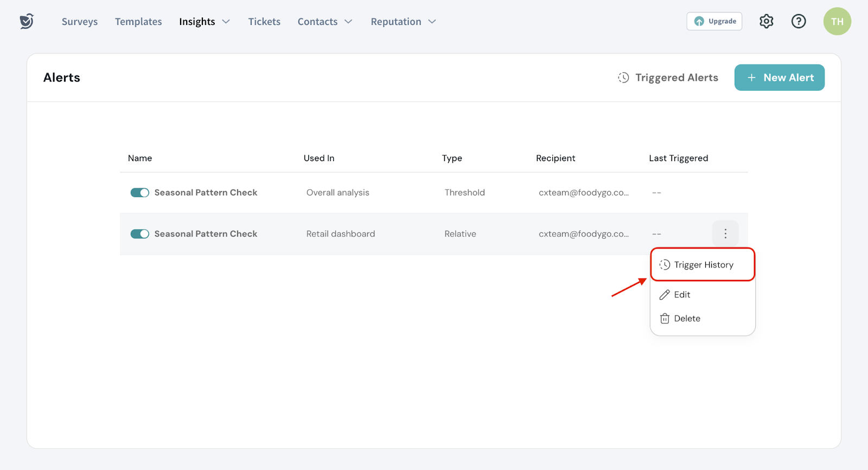Disable the Retail dashboard alert toggle

140,234
